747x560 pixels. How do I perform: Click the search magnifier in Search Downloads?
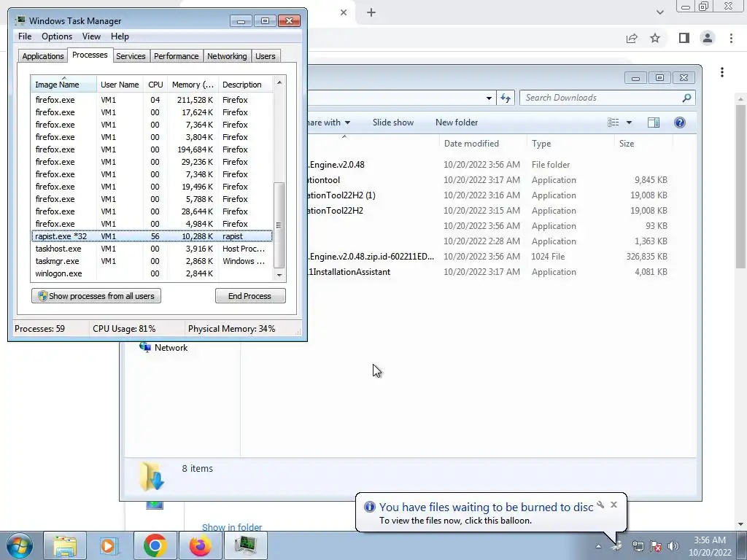coord(686,98)
